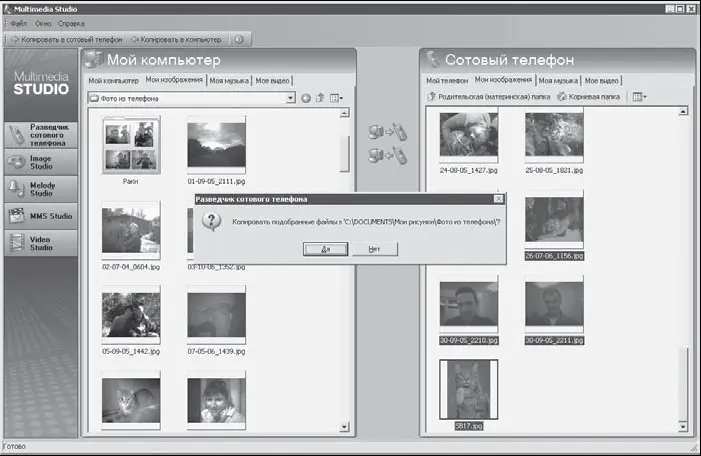Select thumbnail 05-09-05_1442.jpg
This screenshot has width=701, height=456.
click(131, 315)
